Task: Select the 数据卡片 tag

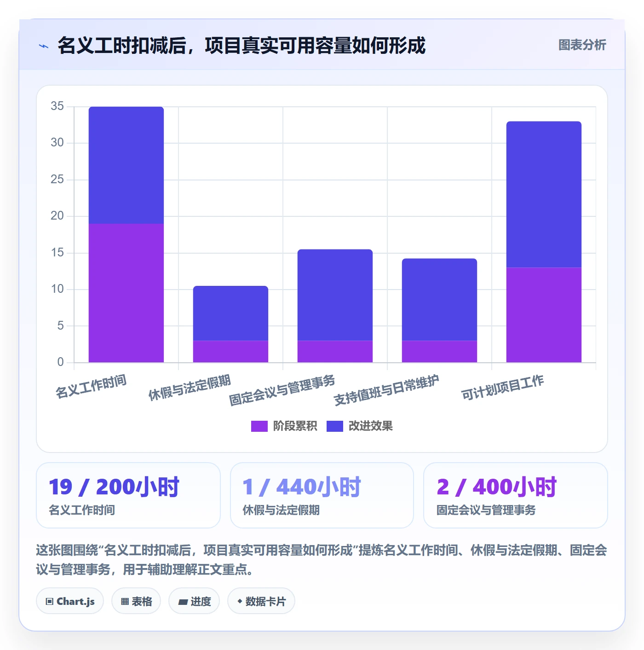Action: pos(261,601)
